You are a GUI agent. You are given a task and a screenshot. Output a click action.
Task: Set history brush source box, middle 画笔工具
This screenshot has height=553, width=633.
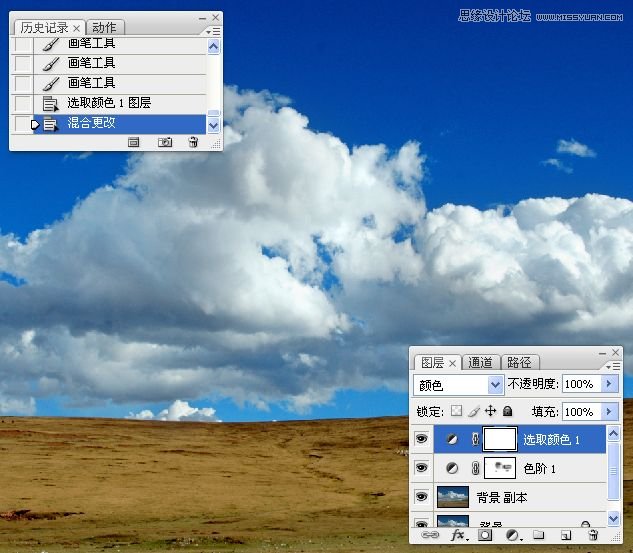22,63
